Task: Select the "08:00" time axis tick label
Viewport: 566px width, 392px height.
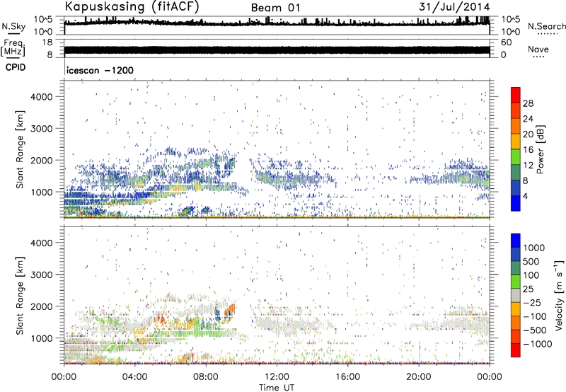Action: [206, 377]
